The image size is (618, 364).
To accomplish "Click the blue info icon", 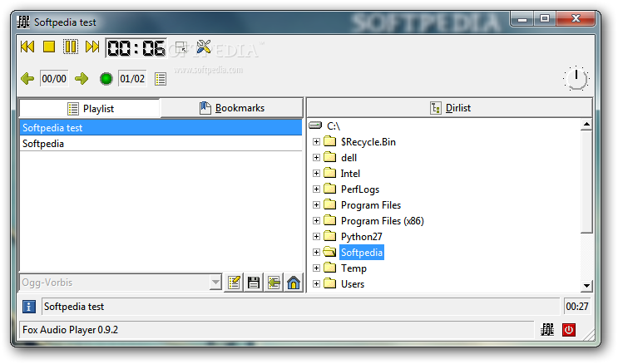I will 29,307.
